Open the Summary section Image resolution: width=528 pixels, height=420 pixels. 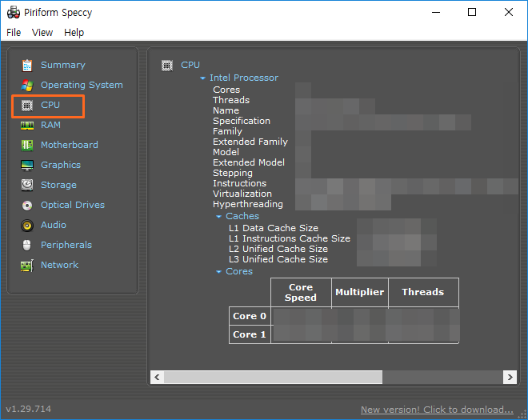63,65
